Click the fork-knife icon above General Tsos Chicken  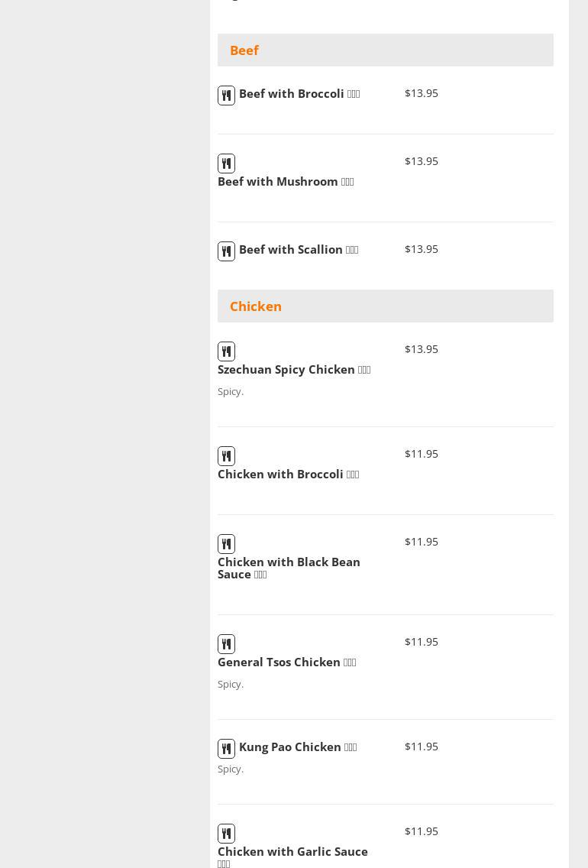tap(226, 644)
